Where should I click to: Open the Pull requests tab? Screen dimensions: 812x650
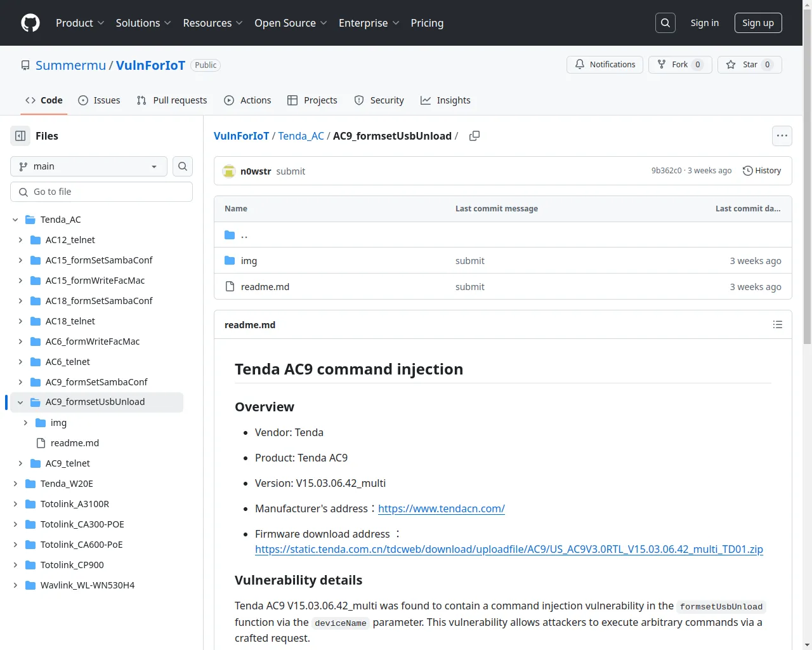coord(172,100)
